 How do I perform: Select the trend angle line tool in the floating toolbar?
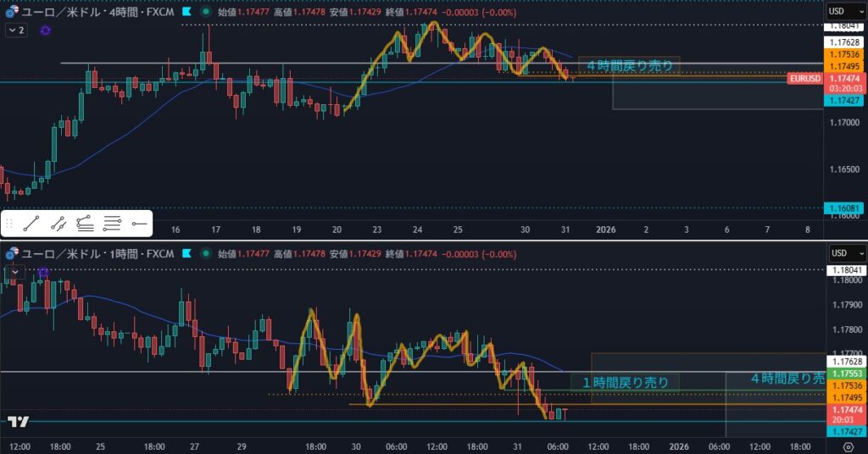(58, 224)
